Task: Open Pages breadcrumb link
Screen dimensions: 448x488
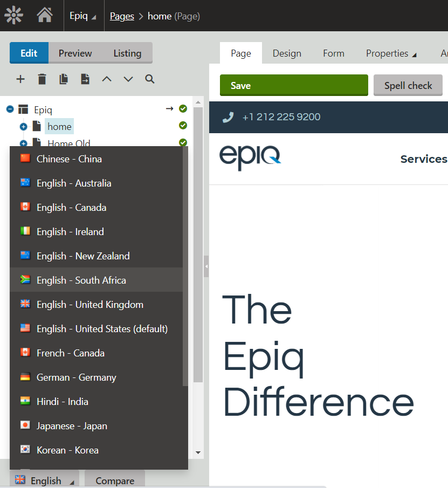Action: [122, 16]
